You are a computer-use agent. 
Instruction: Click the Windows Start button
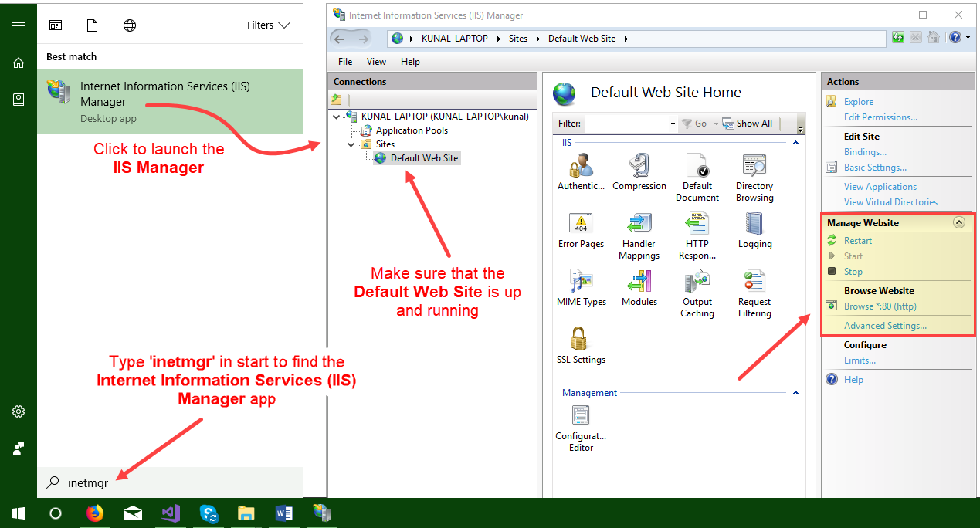(x=18, y=513)
